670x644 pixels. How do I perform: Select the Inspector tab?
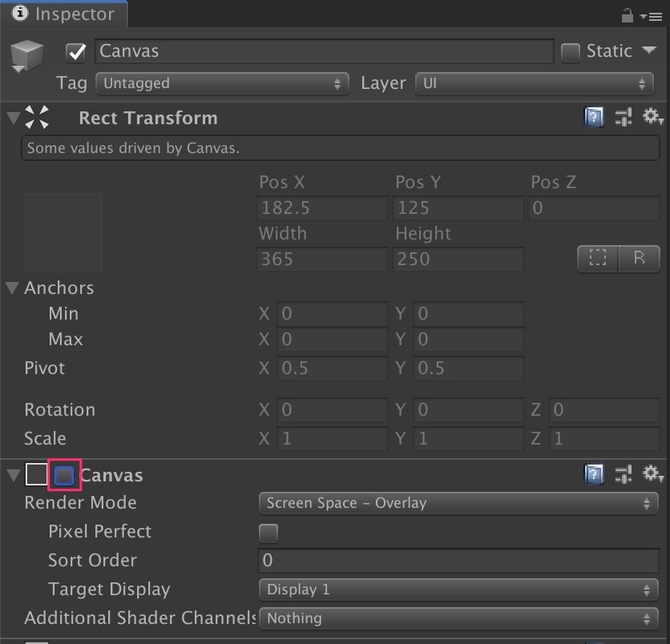(63, 14)
